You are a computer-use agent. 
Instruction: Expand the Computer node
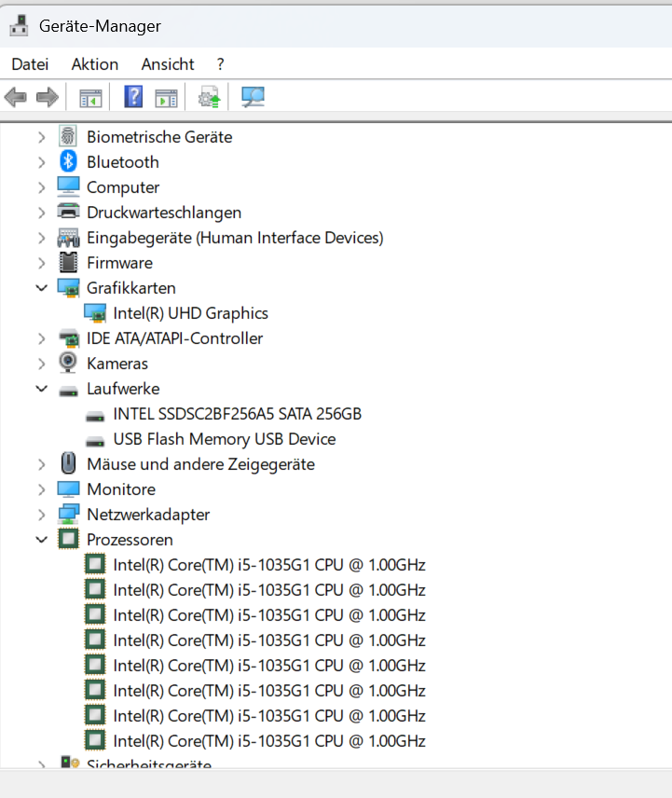click(x=42, y=187)
